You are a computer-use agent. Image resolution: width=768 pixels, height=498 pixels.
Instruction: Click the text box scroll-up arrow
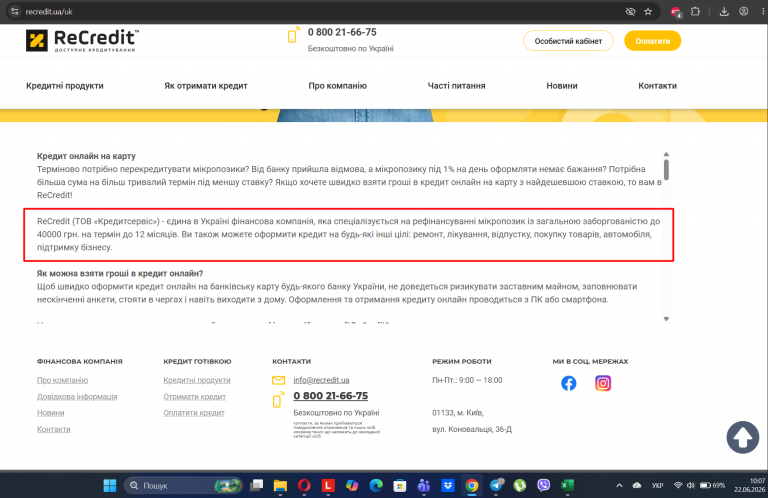coord(666,154)
